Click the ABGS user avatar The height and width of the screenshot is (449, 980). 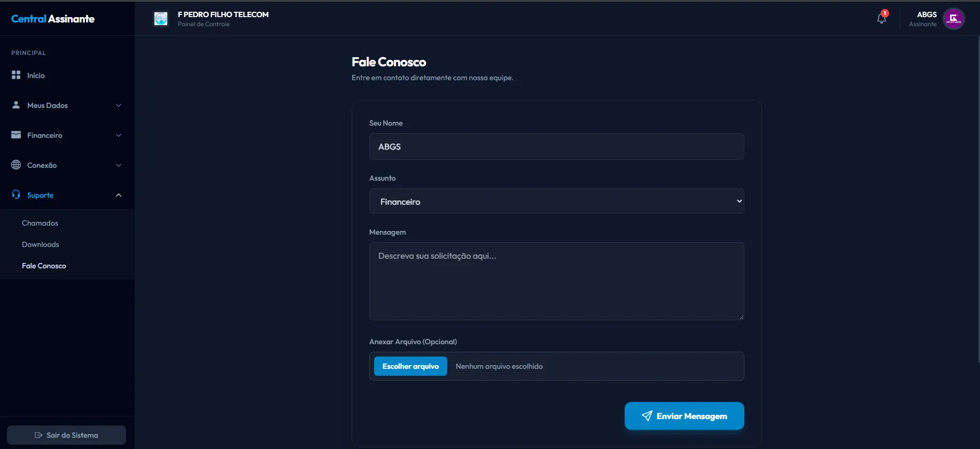[953, 19]
